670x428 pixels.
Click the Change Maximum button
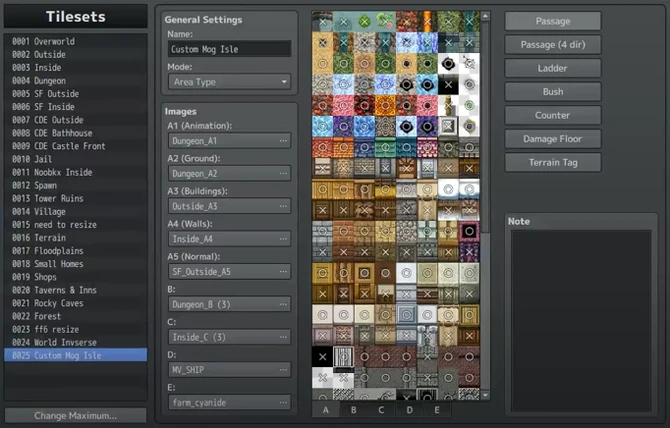(x=75, y=416)
